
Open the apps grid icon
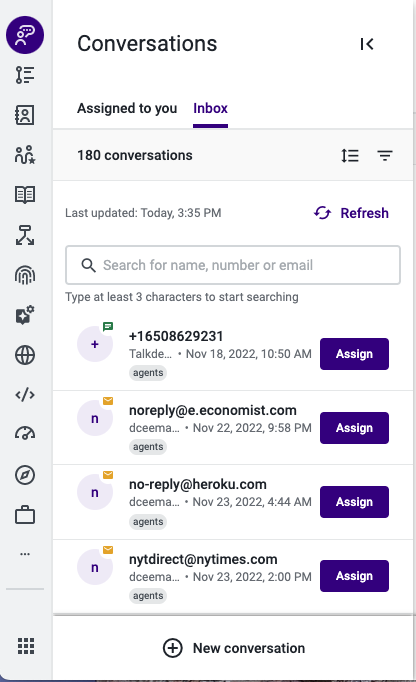pos(26,646)
